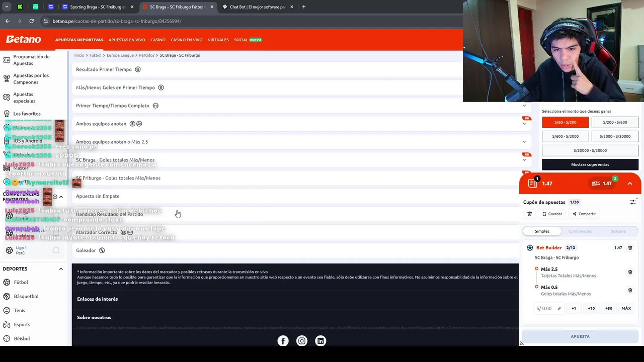Open Casino nav item
Screen dimensions: 644x362
pos(158,40)
